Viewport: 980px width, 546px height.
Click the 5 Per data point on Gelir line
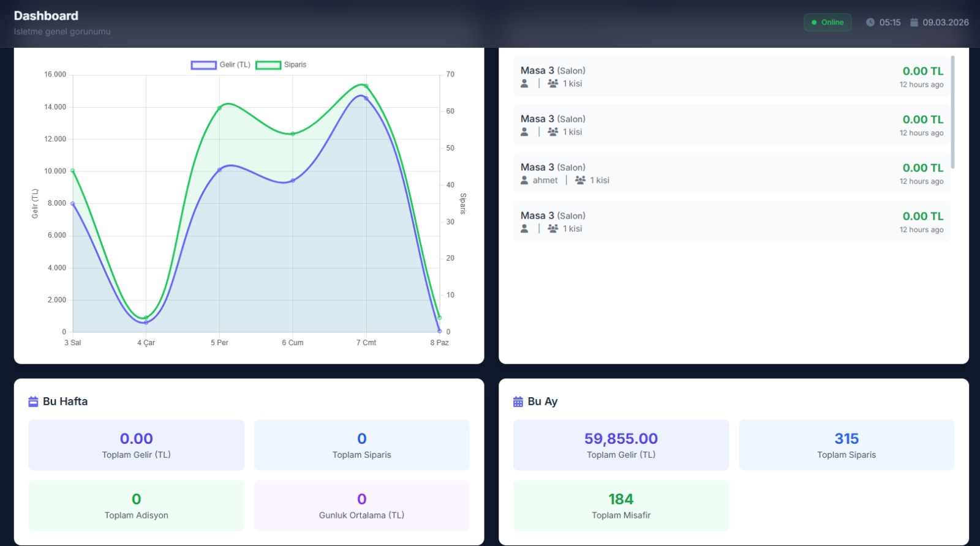pos(219,170)
